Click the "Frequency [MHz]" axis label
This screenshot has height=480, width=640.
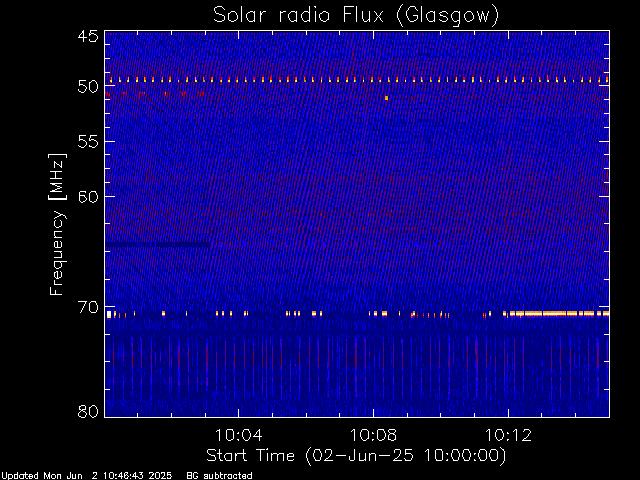(57, 224)
